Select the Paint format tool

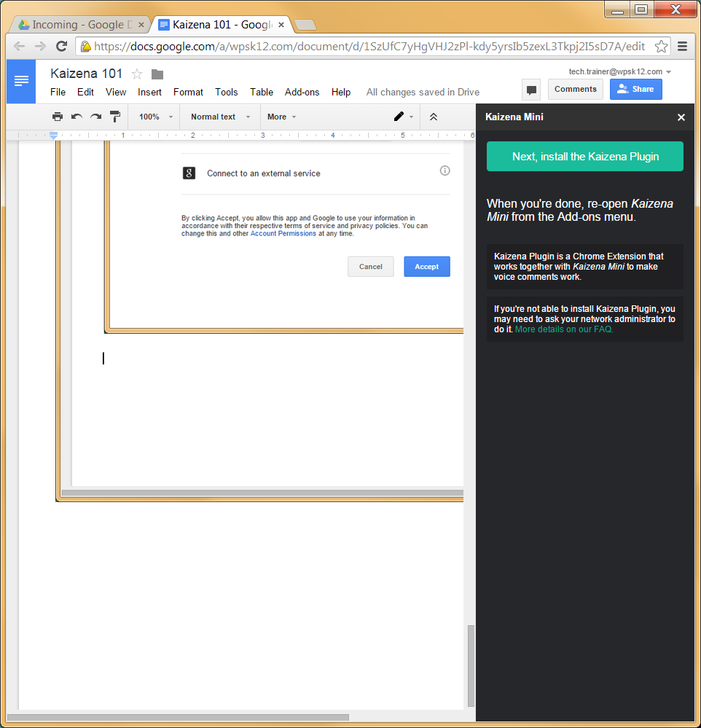click(115, 117)
